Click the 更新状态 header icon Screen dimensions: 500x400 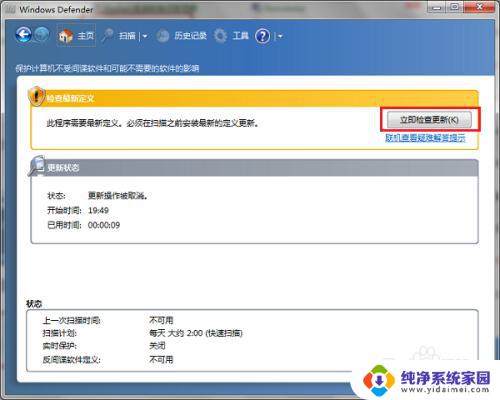click(x=37, y=165)
